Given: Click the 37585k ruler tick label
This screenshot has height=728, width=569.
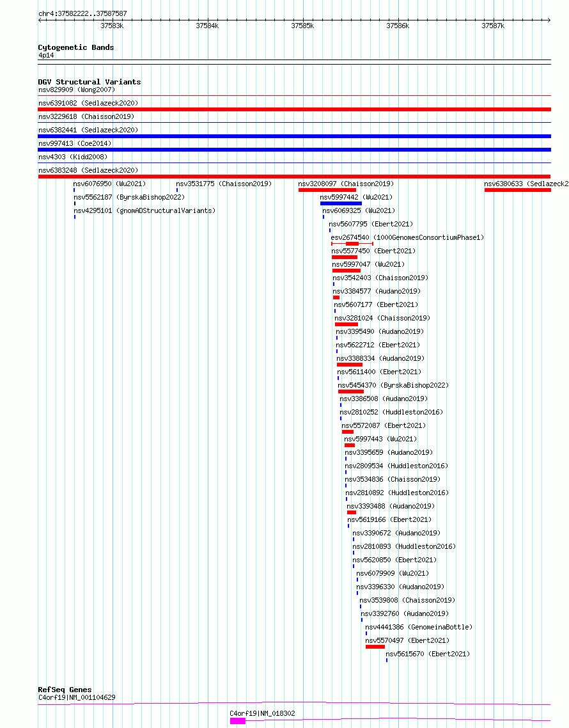Looking at the screenshot, I should [x=302, y=26].
